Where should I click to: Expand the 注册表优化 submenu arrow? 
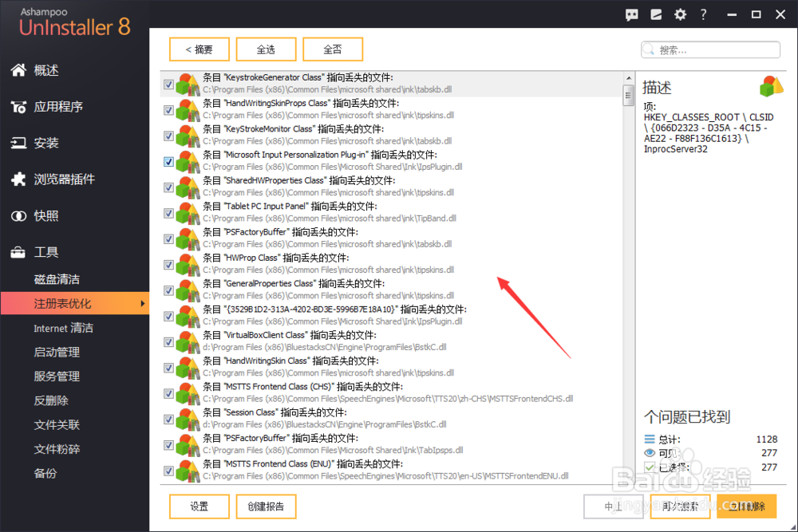[143, 304]
